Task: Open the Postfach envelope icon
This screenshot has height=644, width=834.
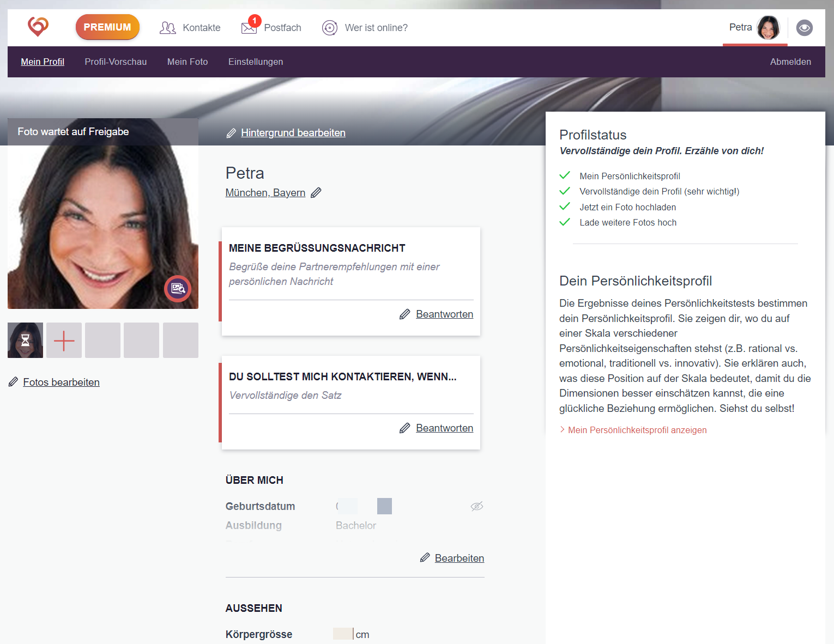Action: coord(249,28)
